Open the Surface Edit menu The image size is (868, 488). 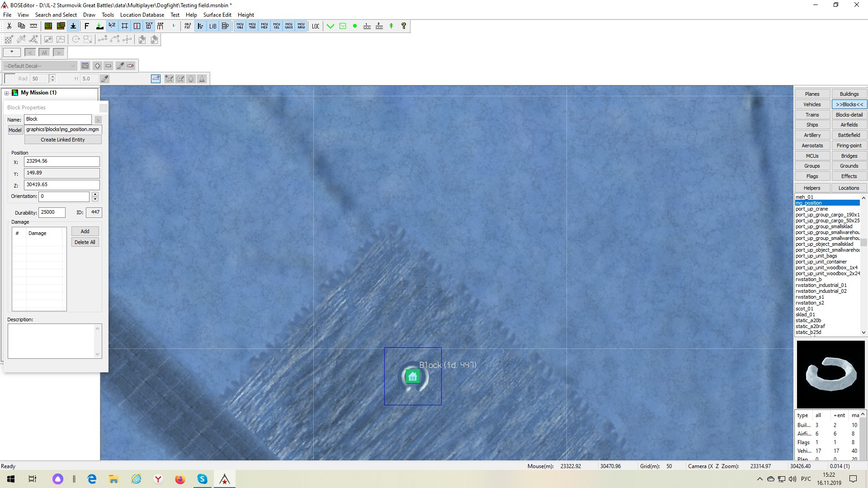click(217, 15)
